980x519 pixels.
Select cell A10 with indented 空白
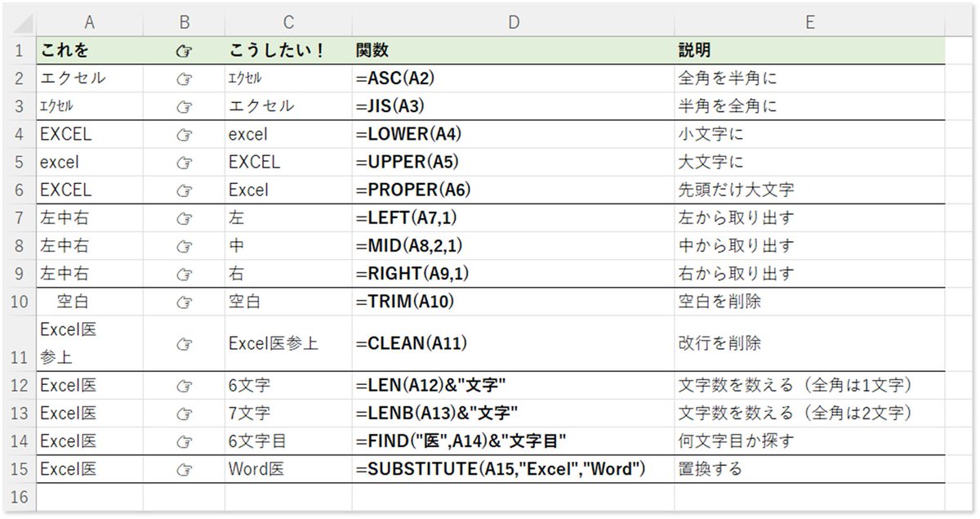[89, 302]
